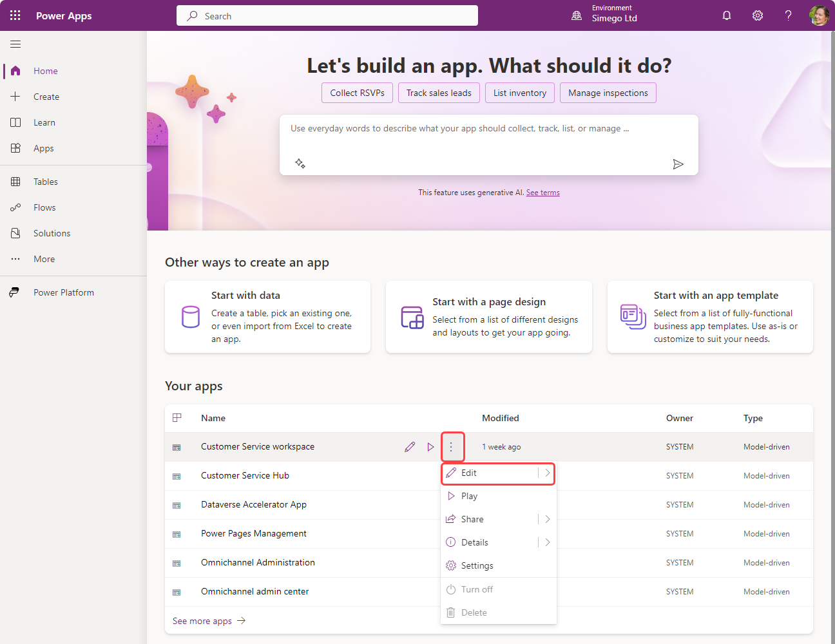Click the Manage inspections suggestion button
Image resolution: width=835 pixels, height=644 pixels.
coord(608,93)
